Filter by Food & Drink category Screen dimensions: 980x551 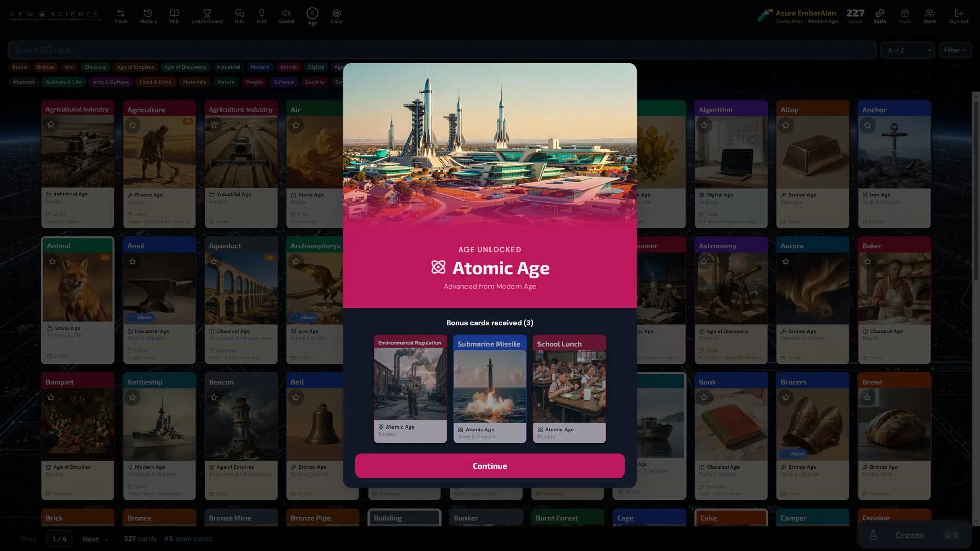tap(156, 82)
